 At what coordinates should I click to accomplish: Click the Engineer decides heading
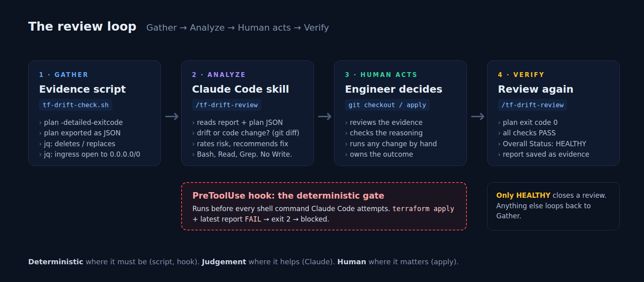394,89
